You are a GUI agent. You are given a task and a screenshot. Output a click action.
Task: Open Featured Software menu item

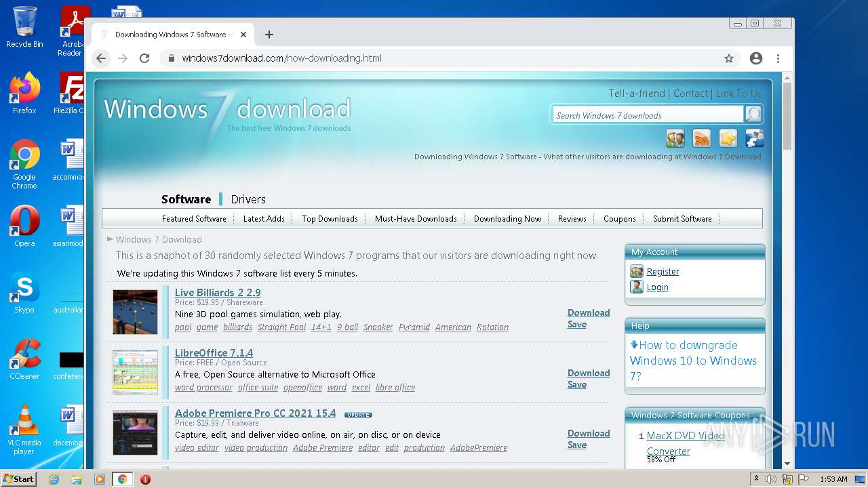[194, 219]
